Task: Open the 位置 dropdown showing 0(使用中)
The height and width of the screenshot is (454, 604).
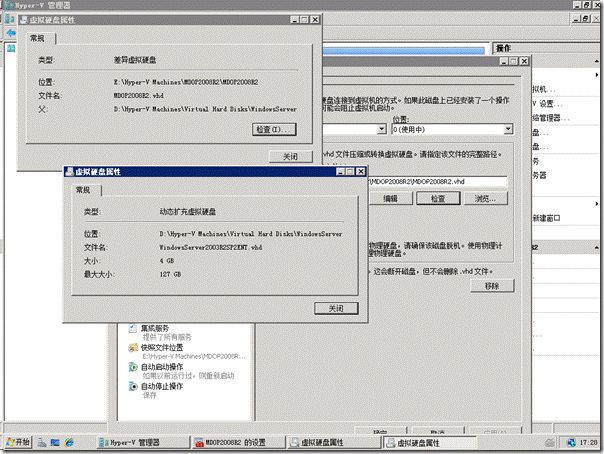Action: pyautogui.click(x=452, y=129)
